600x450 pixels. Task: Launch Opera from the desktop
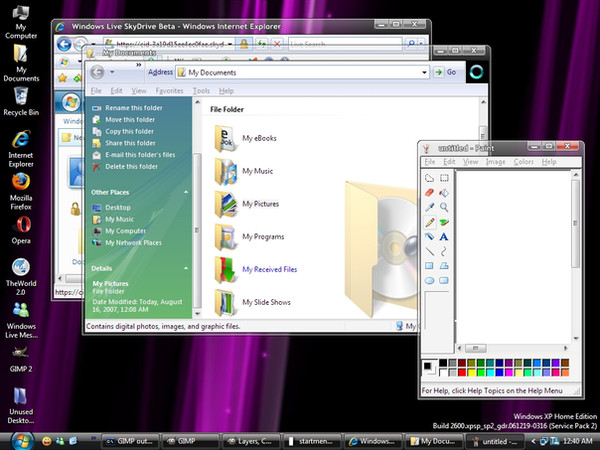coord(23,225)
